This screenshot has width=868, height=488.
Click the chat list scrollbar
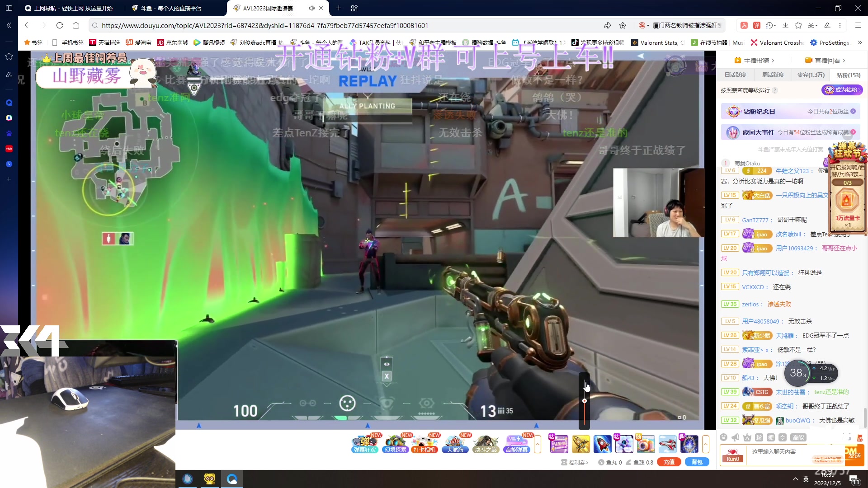[x=865, y=418]
